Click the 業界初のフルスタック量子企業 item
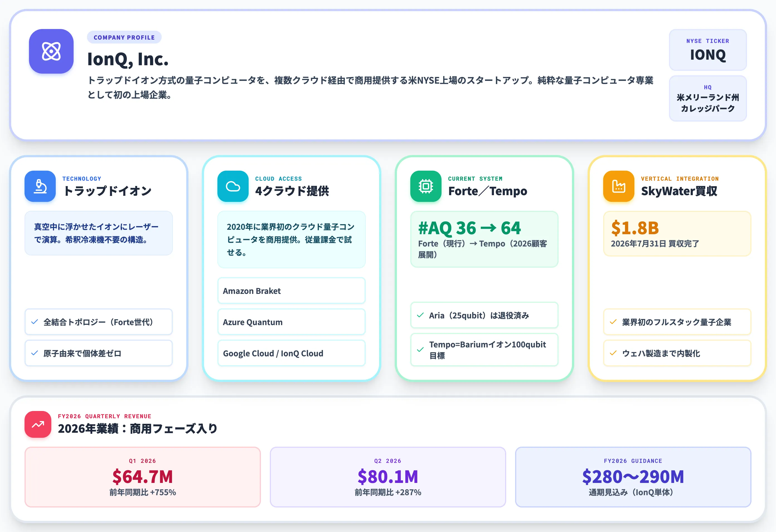The height and width of the screenshot is (532, 776). point(677,322)
